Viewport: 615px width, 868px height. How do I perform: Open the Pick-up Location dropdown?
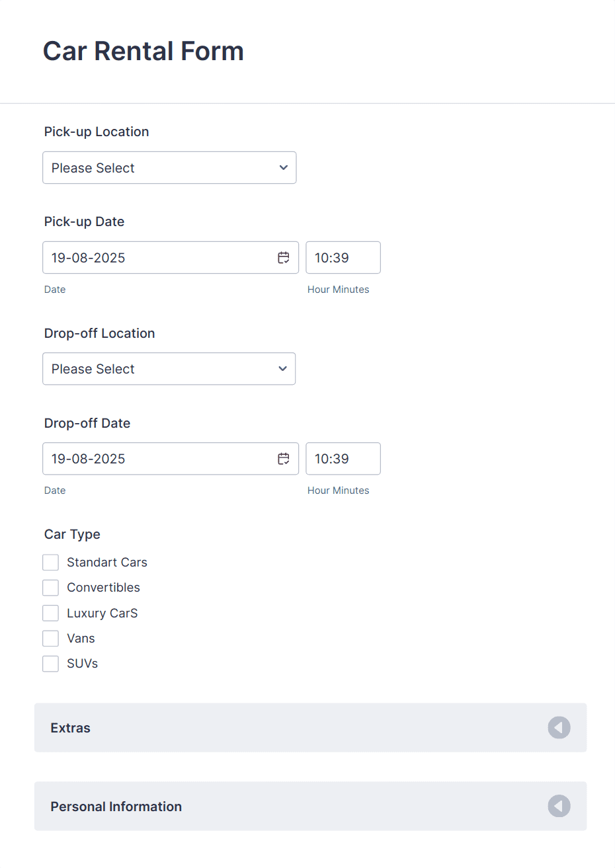[x=169, y=168]
